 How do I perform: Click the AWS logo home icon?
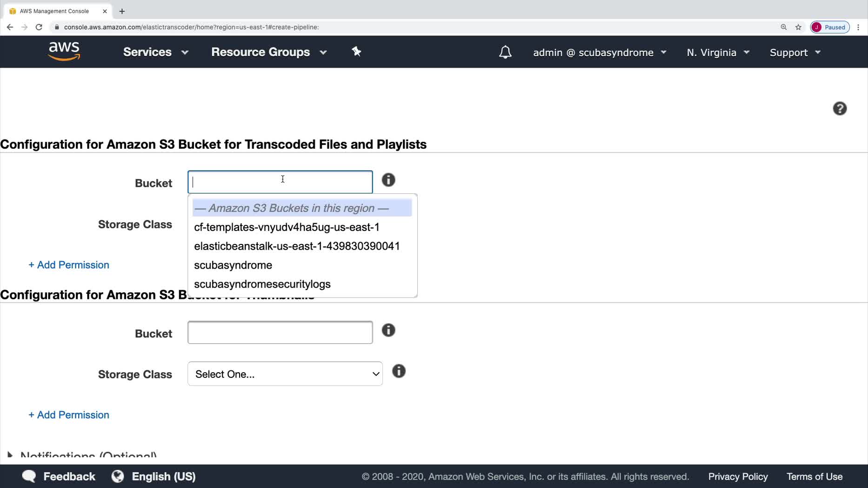click(64, 51)
